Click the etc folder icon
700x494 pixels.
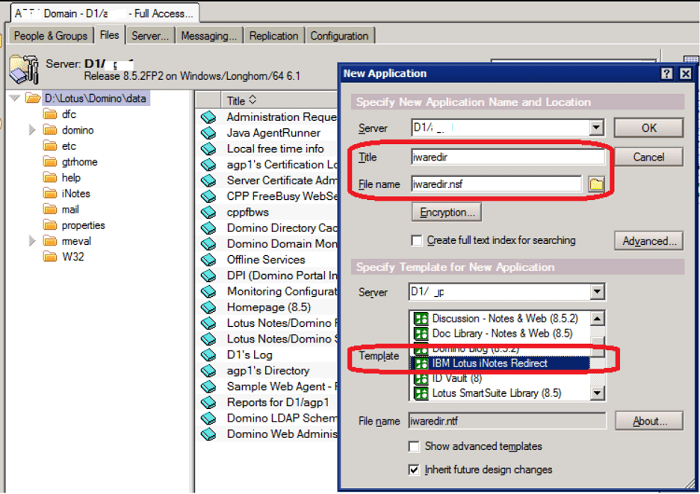coord(50,146)
